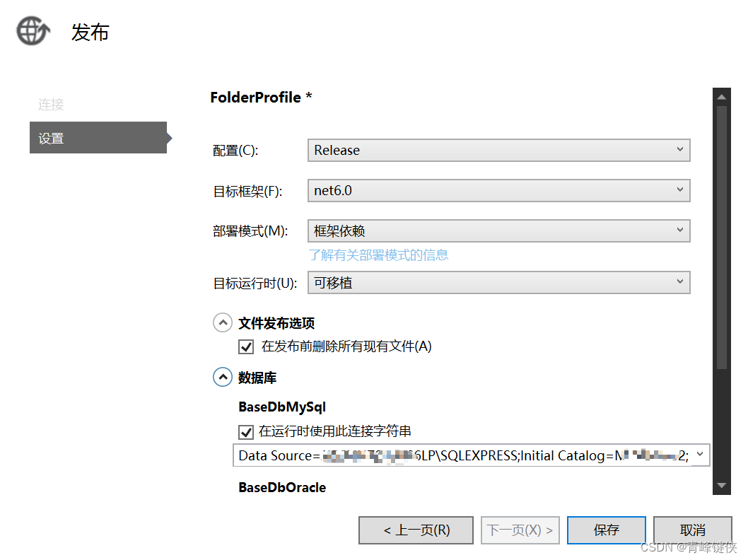Click the 保存 button

[x=606, y=530]
